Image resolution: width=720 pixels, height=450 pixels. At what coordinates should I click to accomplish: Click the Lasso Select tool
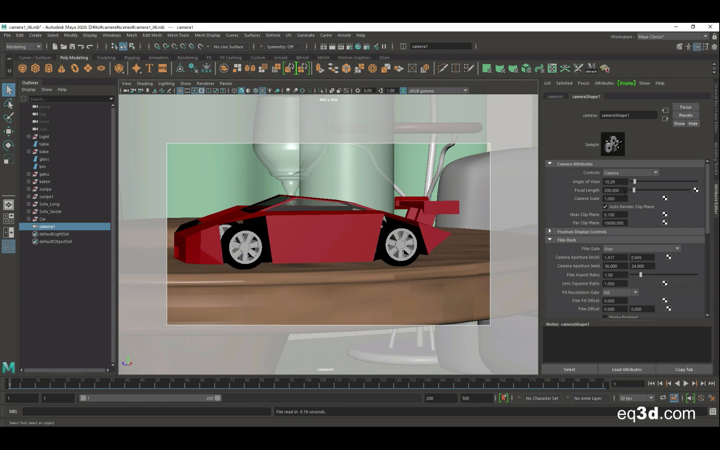pyautogui.click(x=8, y=104)
